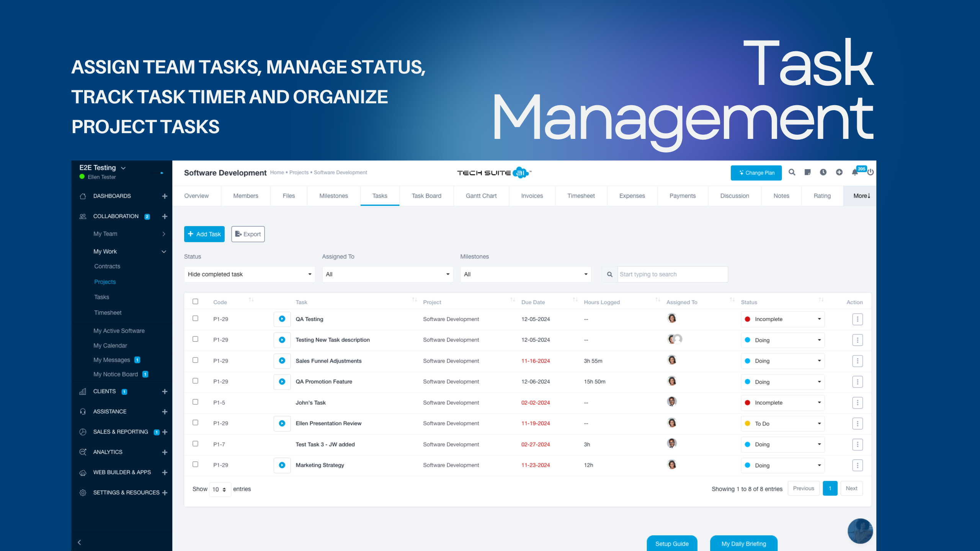Open the sticky note icon in header
The width and height of the screenshot is (980, 551).
click(x=807, y=173)
